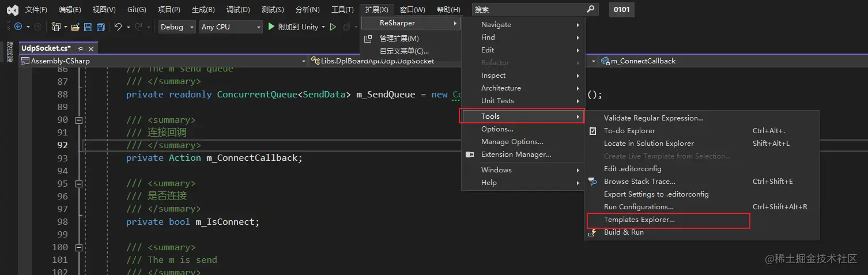Image resolution: width=868 pixels, height=275 pixels.
Task: Open the m_ConnectCallback member dropdown
Action: 732,61
